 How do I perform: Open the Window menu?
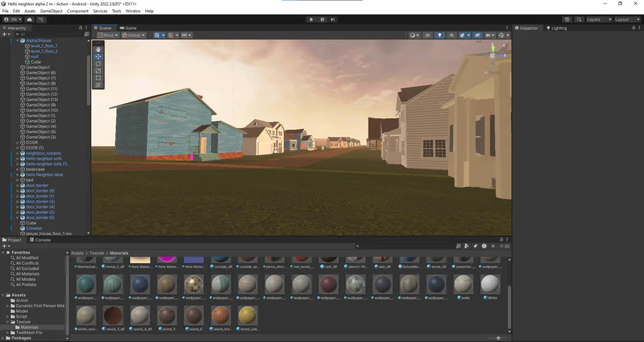click(x=133, y=11)
